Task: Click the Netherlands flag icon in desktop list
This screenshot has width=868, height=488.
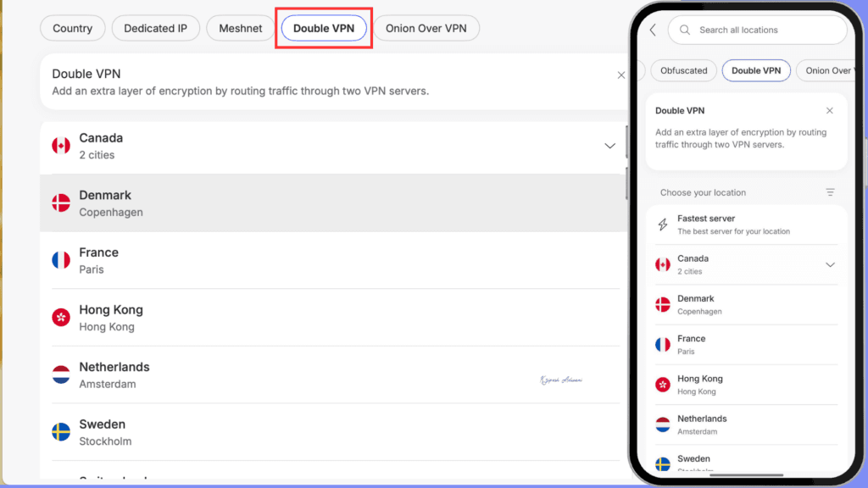Action: (x=61, y=374)
